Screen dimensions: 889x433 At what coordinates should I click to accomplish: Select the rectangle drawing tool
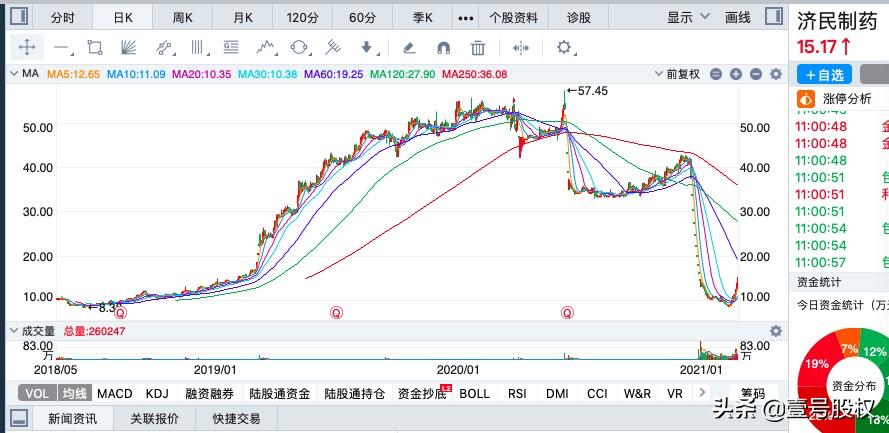tap(95, 47)
